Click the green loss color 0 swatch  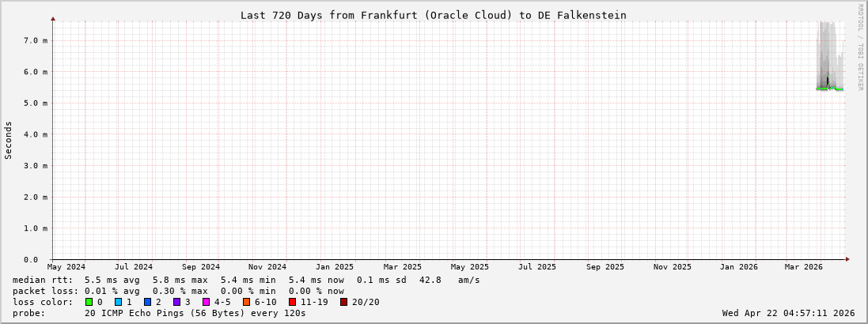pyautogui.click(x=89, y=302)
